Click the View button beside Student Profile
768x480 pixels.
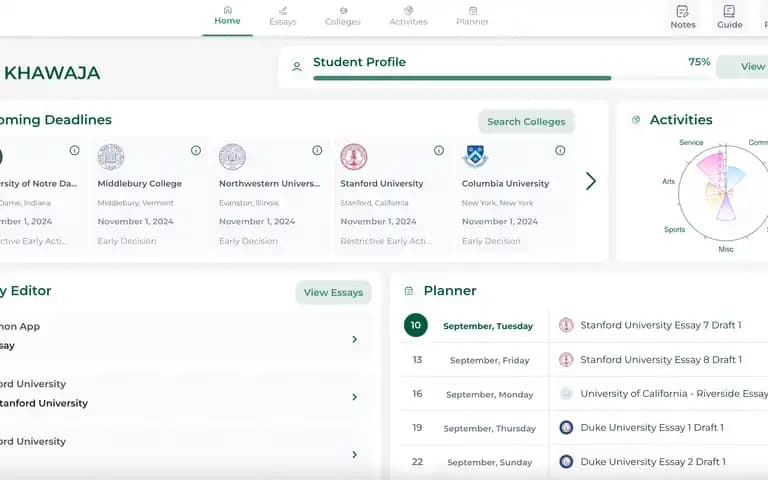coord(742,67)
